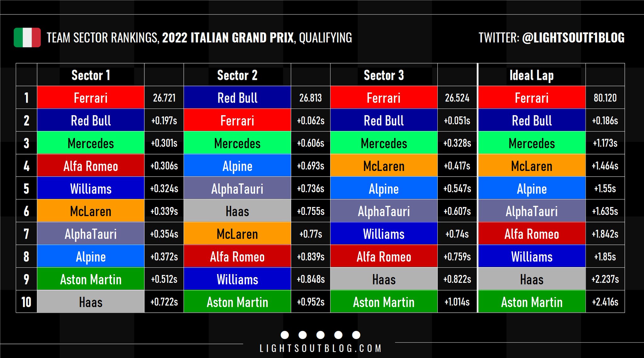
Task: Click the Red Bull cell under Sector 2
Action: pyautogui.click(x=237, y=98)
